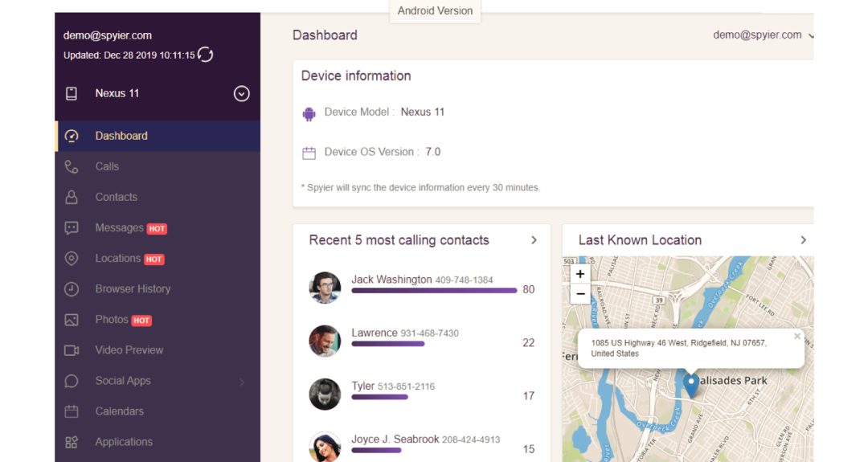Open Last Known Location details arrow
The image size is (868, 462).
[802, 240]
